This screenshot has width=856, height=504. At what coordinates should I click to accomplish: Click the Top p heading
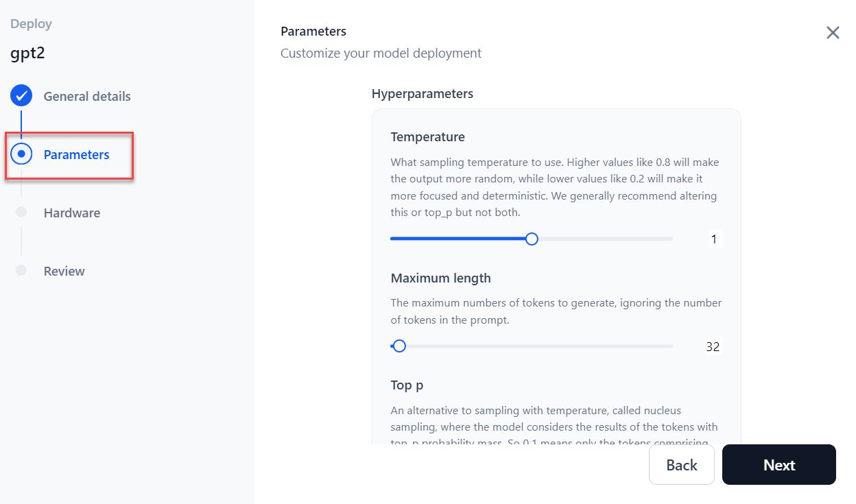[x=407, y=385]
